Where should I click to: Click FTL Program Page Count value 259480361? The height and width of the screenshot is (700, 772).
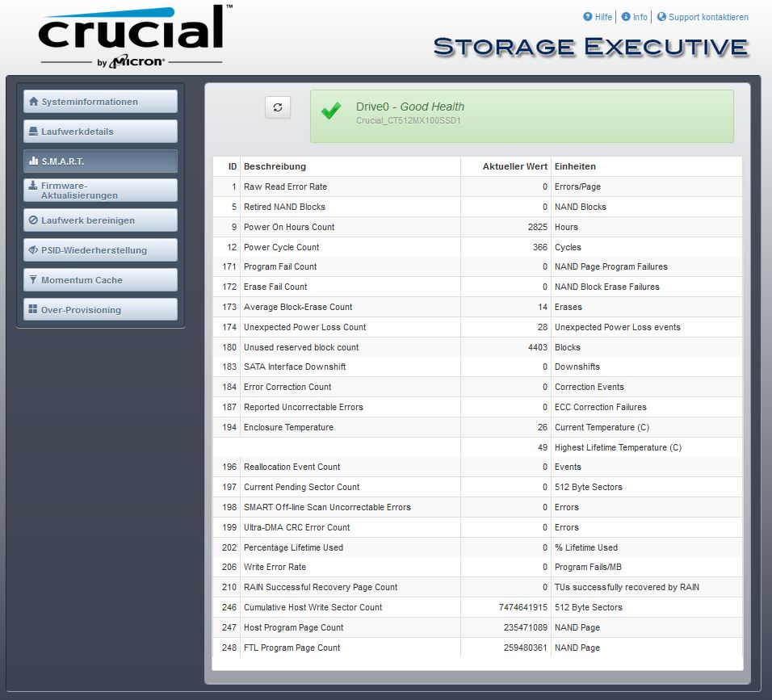526,648
